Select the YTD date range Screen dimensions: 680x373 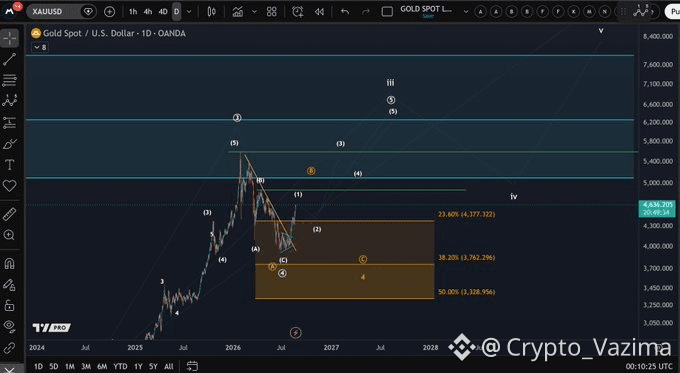120,366
